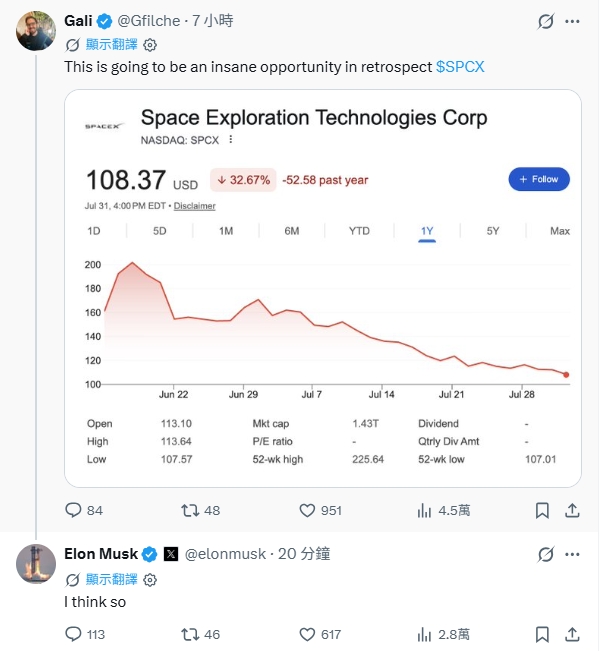Open translation settings gear on Gali's post

[150, 45]
